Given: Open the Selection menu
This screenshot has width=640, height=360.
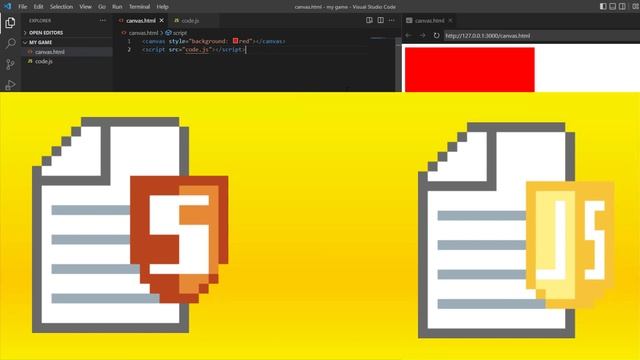Looking at the screenshot, I should pos(61,7).
